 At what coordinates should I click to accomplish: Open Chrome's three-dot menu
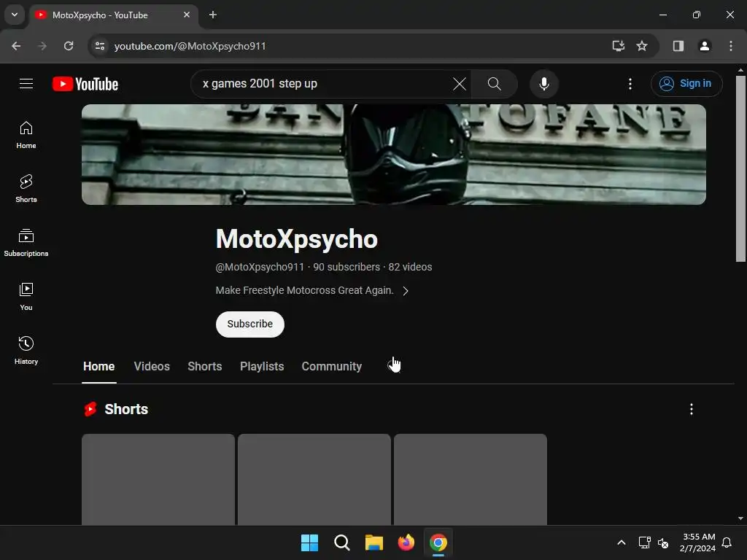730,46
